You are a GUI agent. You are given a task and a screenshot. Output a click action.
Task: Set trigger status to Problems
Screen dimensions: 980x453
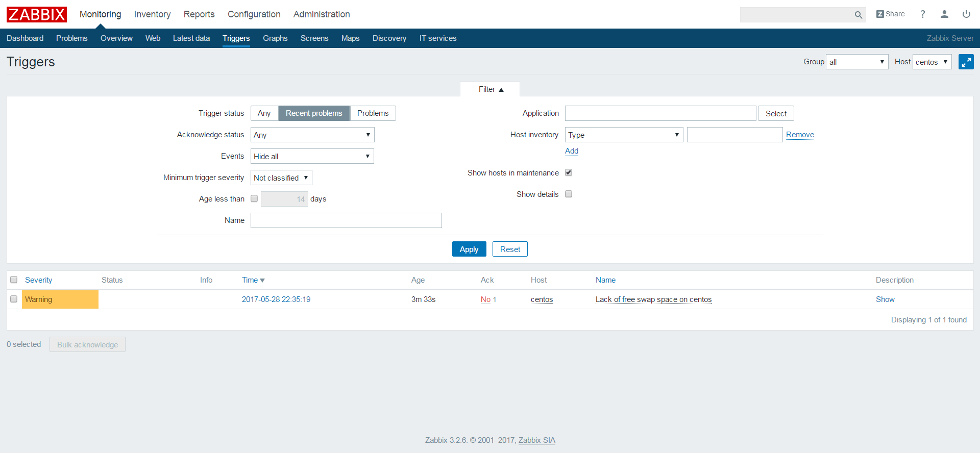point(373,113)
